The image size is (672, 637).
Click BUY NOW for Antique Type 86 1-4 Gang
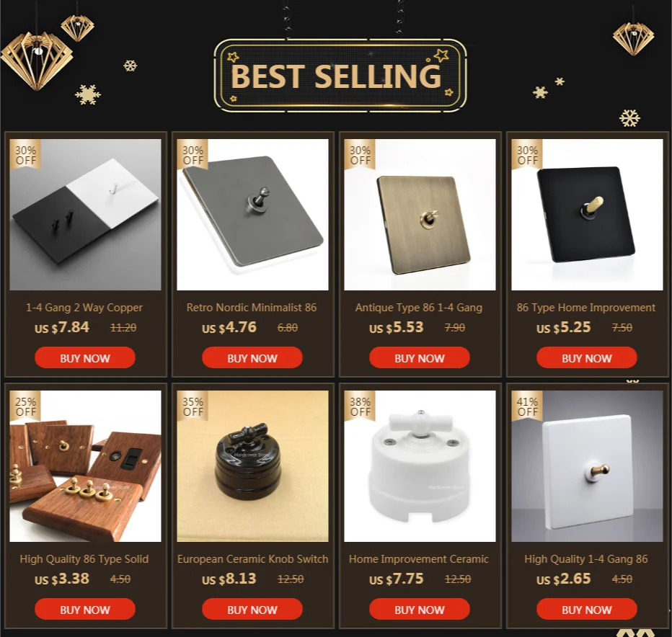[419, 357]
